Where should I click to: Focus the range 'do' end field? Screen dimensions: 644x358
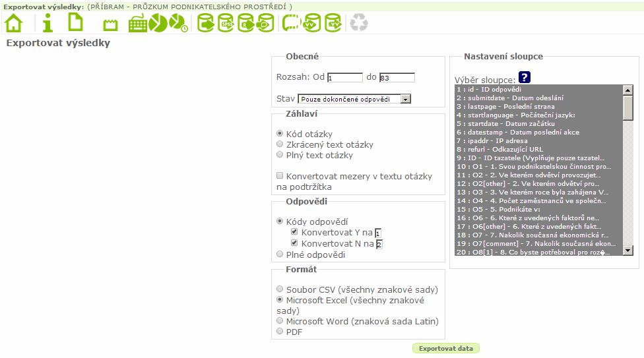(397, 78)
